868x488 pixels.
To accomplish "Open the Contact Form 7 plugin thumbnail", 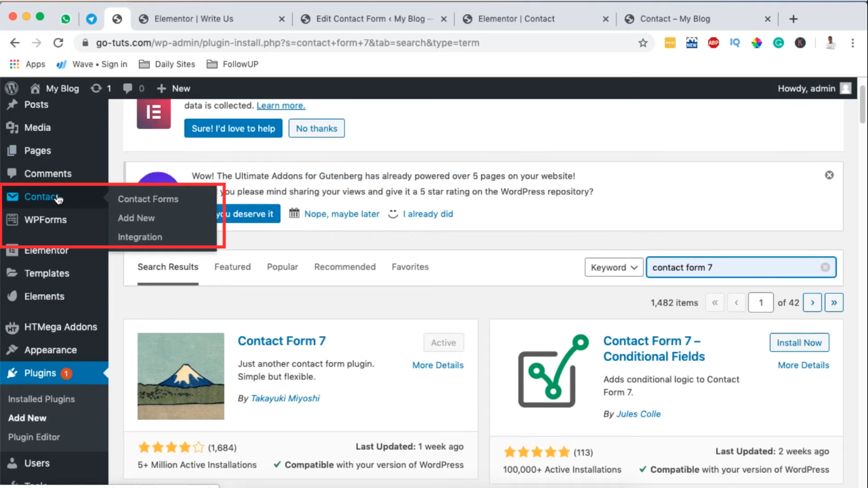I will coord(181,376).
